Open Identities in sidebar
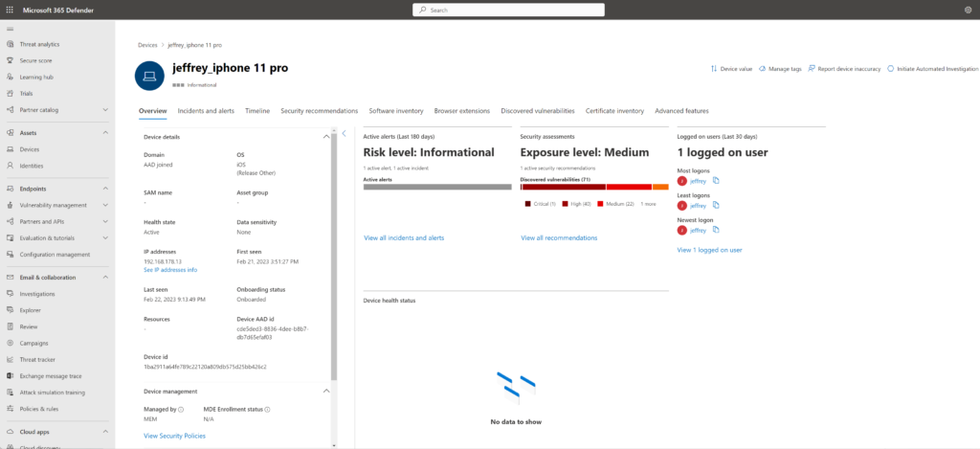Screen dimensions: 980x449 click(x=32, y=166)
